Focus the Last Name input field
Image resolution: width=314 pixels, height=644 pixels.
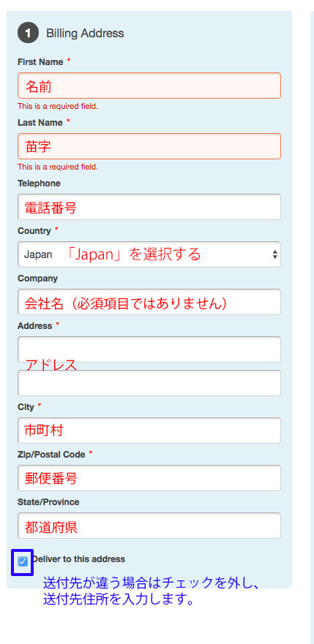coord(149,145)
